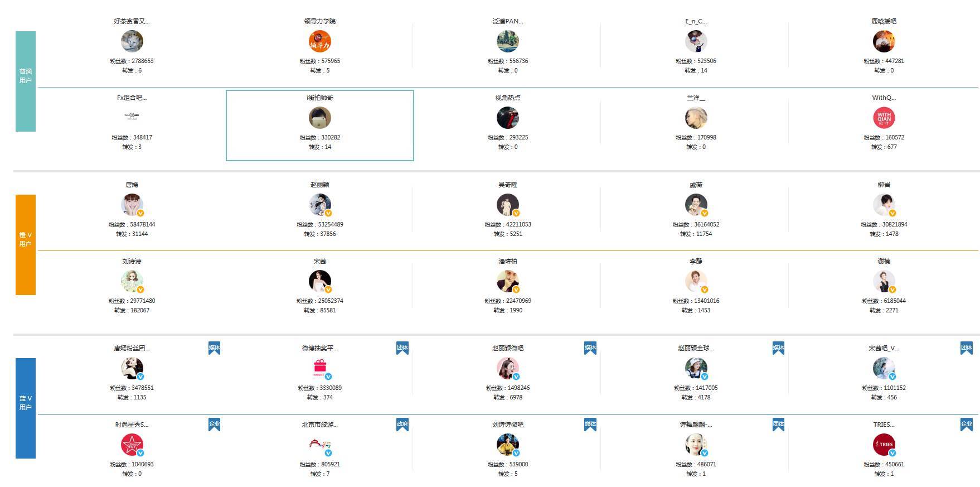980x487 pixels.
Task: Select the 微博抽奖平台 pink gift icon
Action: pyautogui.click(x=319, y=368)
